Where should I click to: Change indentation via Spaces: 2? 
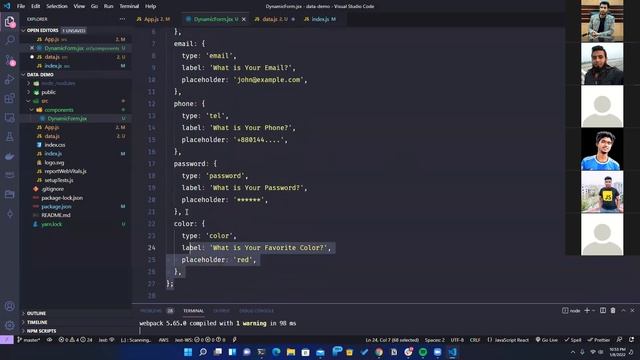point(435,340)
